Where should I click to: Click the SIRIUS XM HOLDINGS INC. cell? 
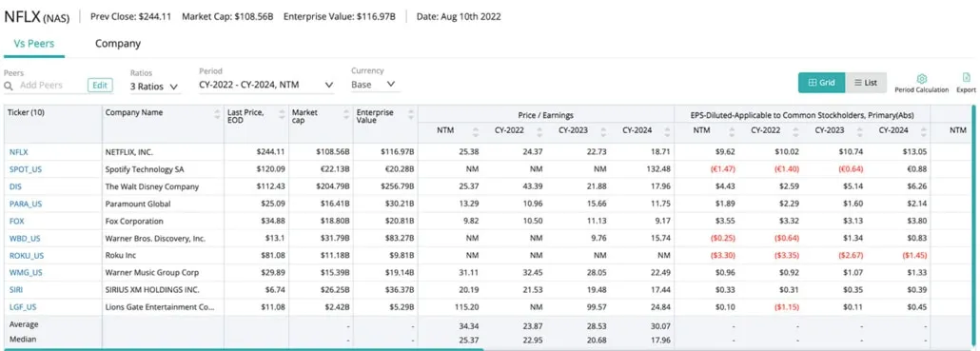pyautogui.click(x=152, y=290)
